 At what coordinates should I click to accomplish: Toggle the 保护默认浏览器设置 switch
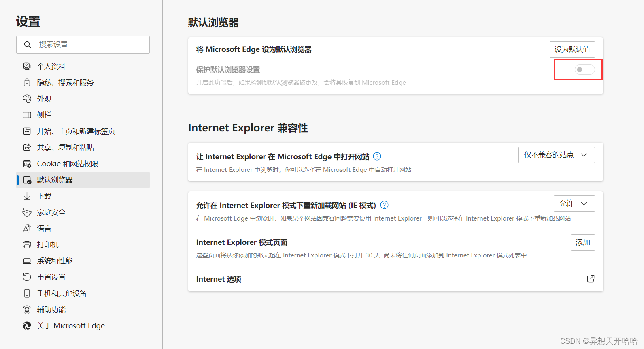(x=585, y=70)
